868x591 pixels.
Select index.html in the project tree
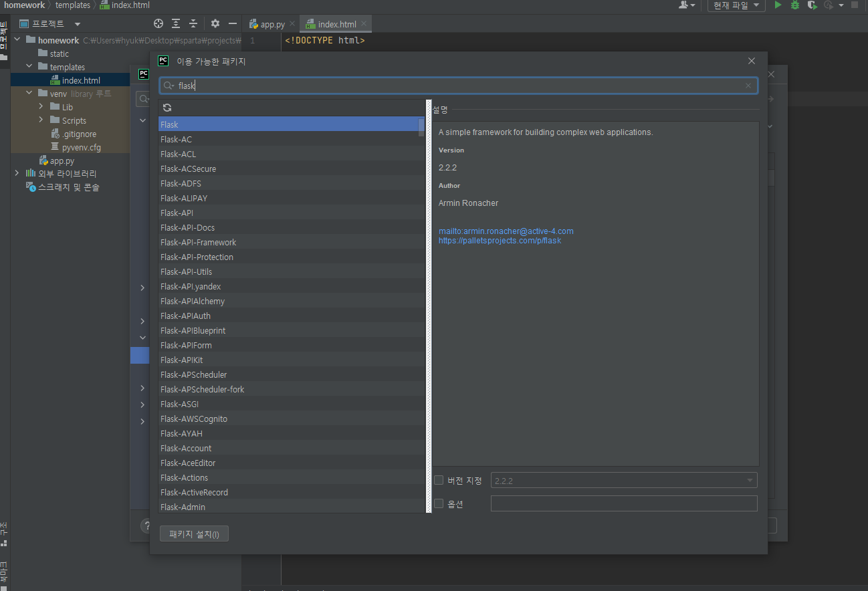coord(81,80)
